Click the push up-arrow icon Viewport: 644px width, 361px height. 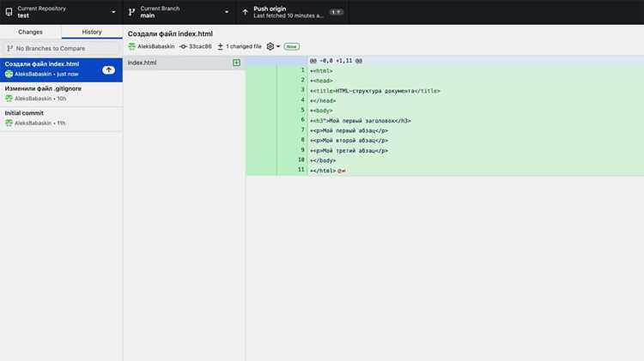click(x=246, y=12)
